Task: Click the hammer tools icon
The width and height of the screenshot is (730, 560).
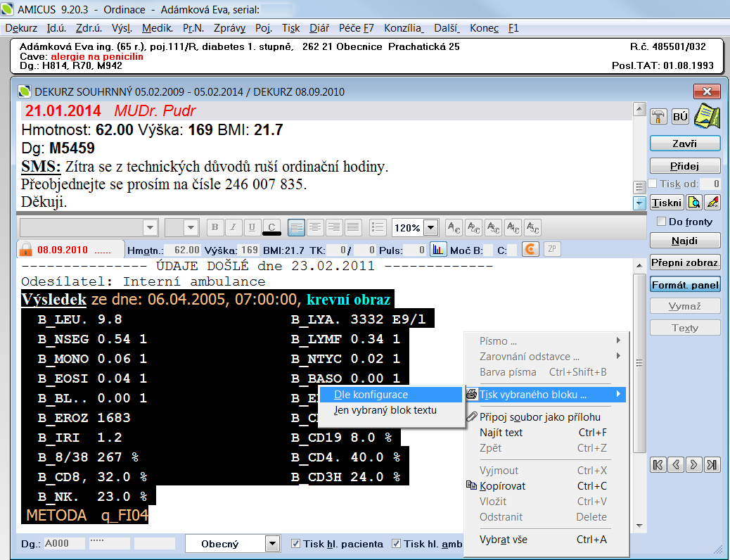Action: [658, 117]
